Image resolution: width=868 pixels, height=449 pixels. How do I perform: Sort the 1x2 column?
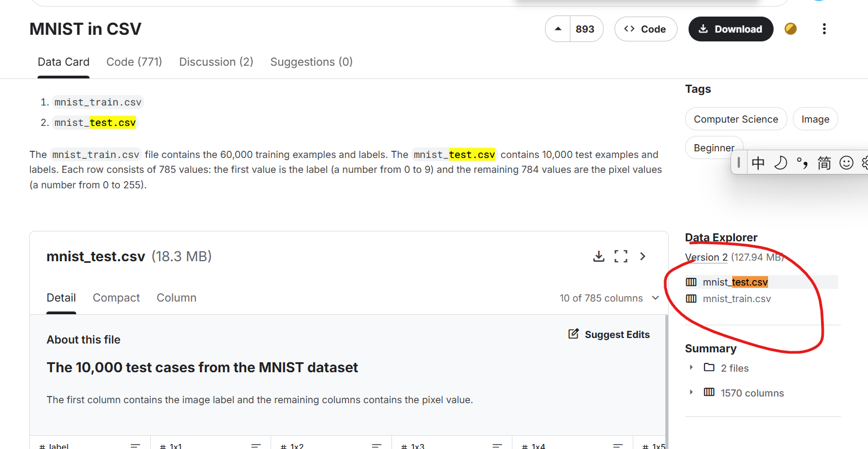(377, 445)
